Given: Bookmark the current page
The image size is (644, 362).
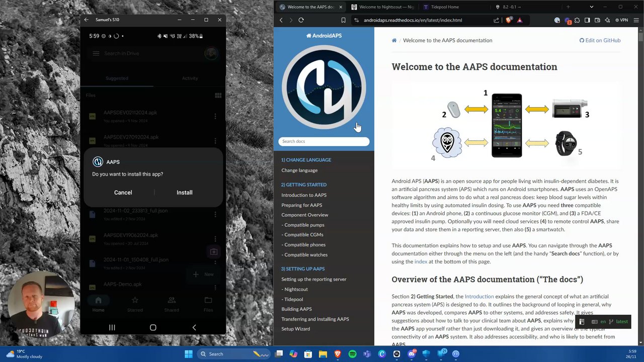Looking at the screenshot, I should 343,20.
